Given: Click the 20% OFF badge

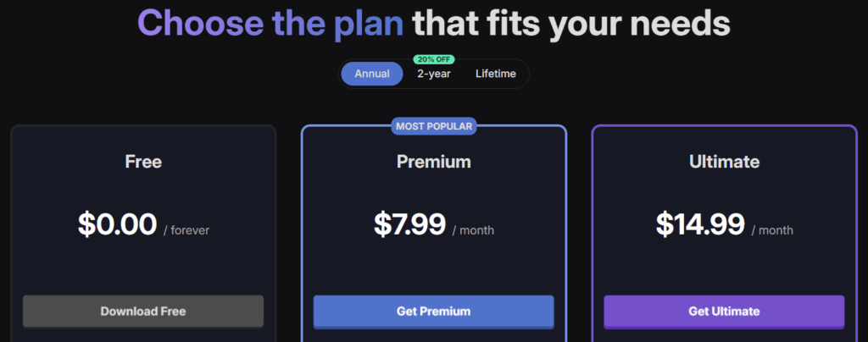Looking at the screenshot, I should click(433, 59).
